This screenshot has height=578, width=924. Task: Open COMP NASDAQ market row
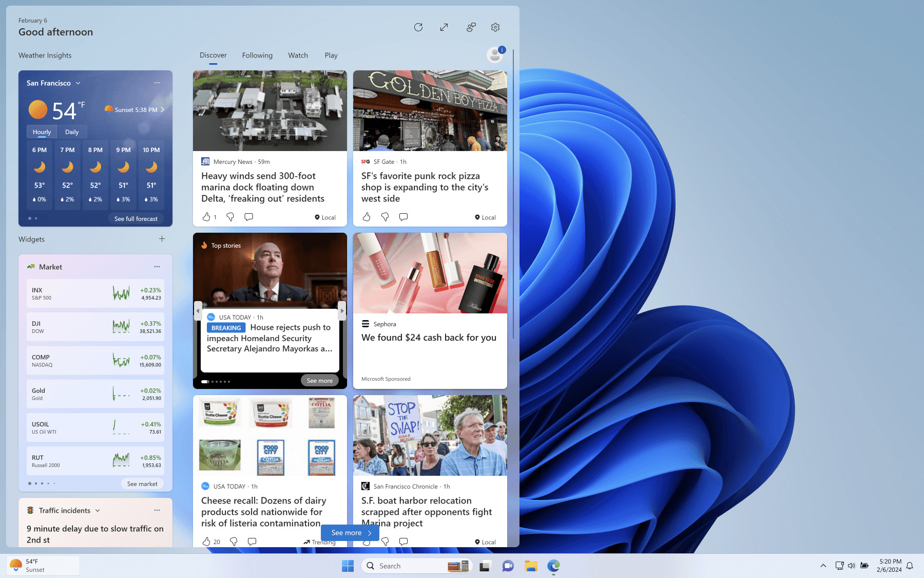click(x=95, y=360)
